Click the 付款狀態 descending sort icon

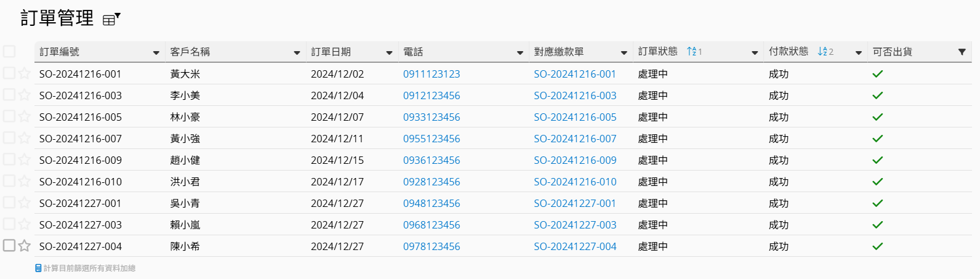[822, 52]
